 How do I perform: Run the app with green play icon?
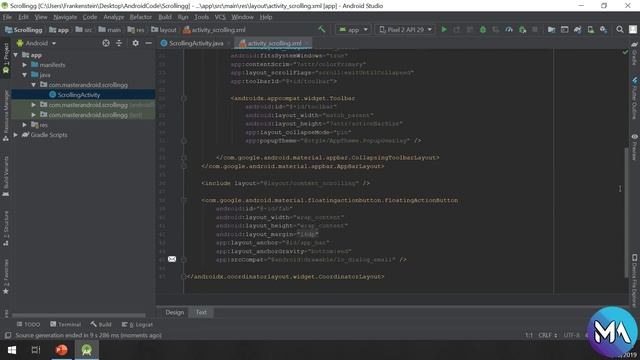click(444, 29)
